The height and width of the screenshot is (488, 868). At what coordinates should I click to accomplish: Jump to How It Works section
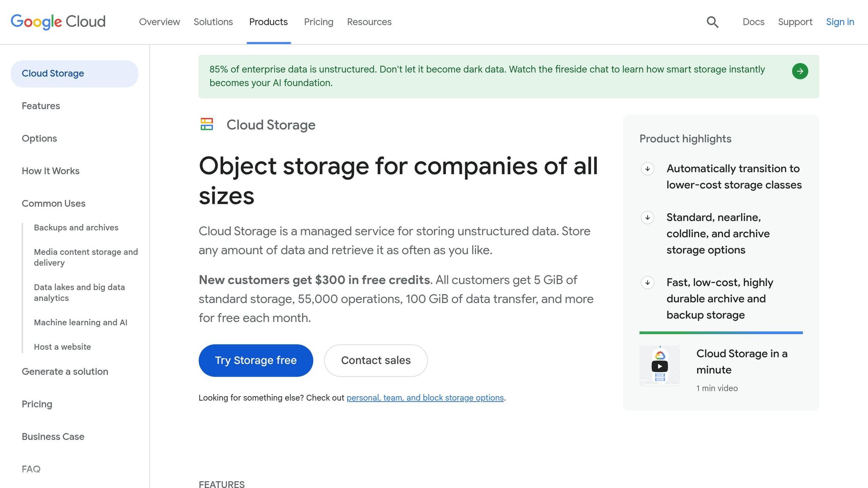coord(50,171)
